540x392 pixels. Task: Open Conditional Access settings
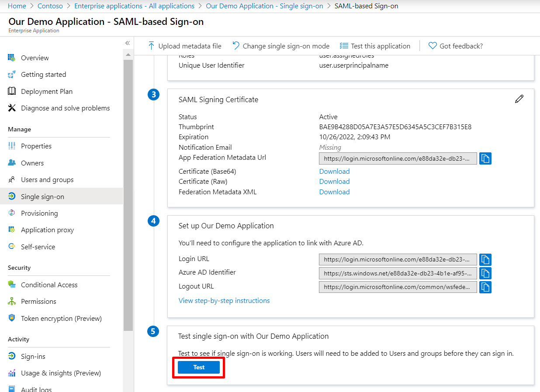pos(49,285)
